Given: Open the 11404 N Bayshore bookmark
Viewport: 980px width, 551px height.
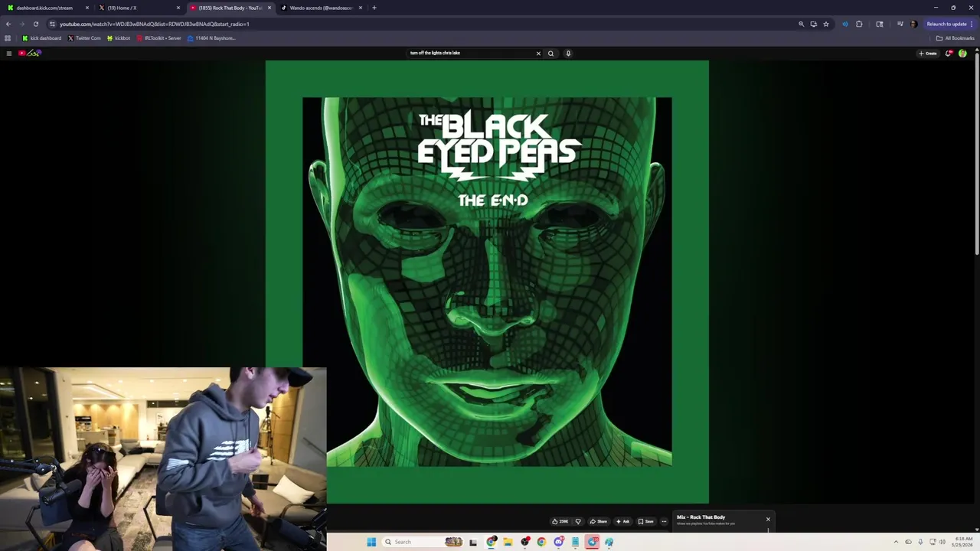Looking at the screenshot, I should (x=211, y=38).
